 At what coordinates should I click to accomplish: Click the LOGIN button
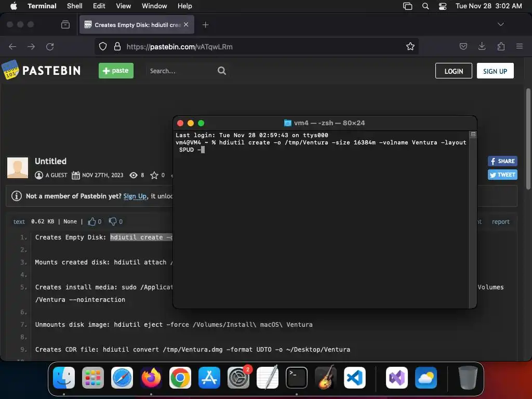[454, 71]
